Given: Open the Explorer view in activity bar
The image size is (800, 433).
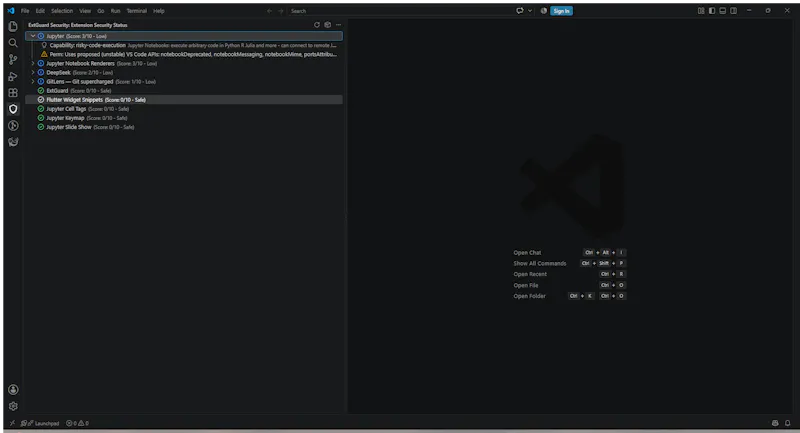Looking at the screenshot, I should click(x=13, y=26).
